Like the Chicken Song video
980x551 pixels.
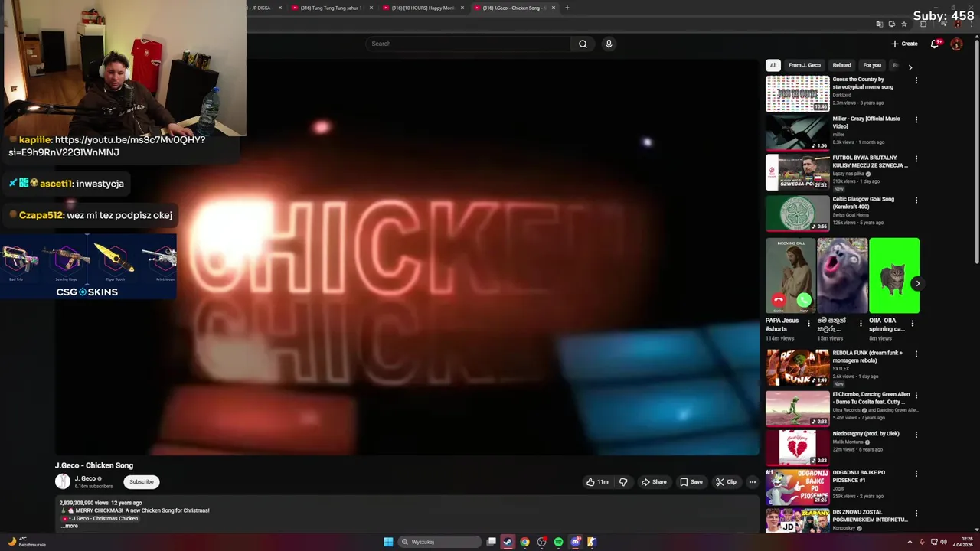pyautogui.click(x=597, y=482)
